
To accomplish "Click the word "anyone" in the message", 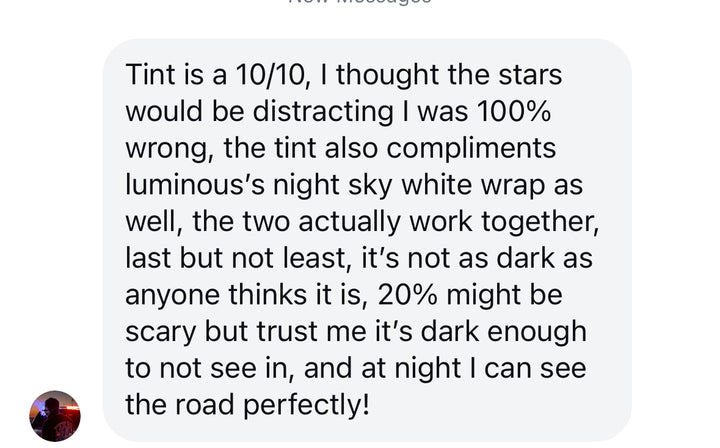I will coord(167,294).
